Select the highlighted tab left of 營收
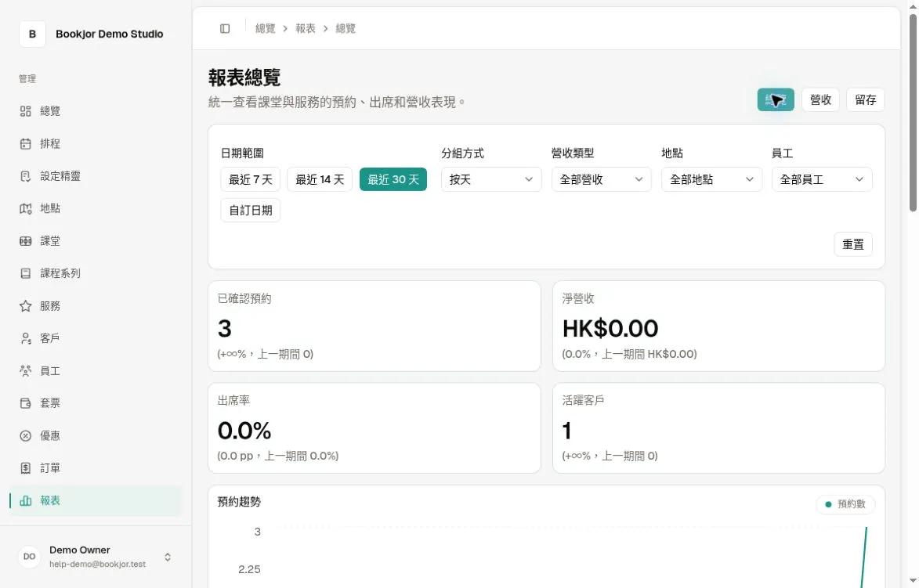The height and width of the screenshot is (588, 919). coord(776,99)
